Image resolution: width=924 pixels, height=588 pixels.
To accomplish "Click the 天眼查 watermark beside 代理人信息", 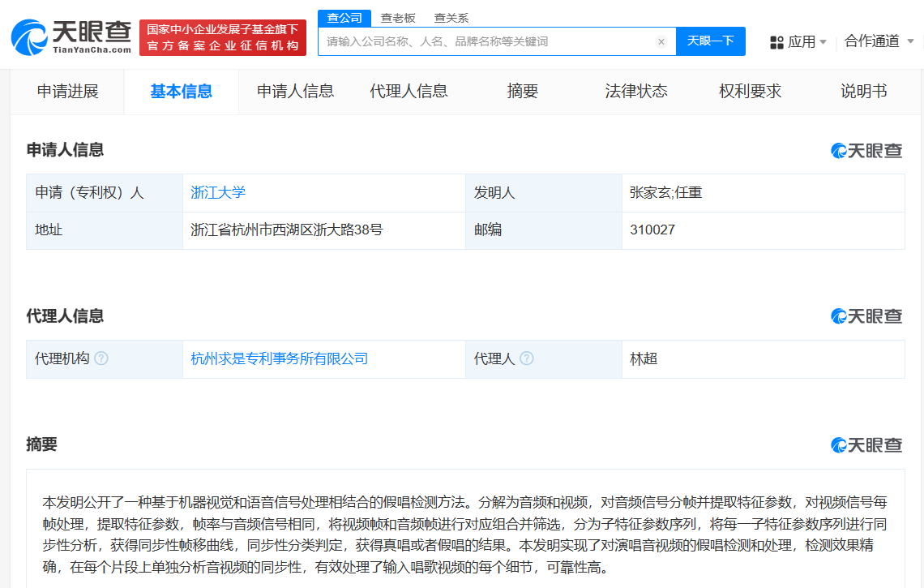I will [866, 316].
